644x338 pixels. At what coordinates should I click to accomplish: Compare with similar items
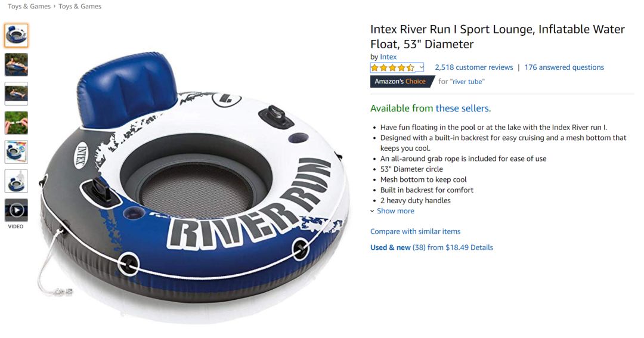[415, 231]
